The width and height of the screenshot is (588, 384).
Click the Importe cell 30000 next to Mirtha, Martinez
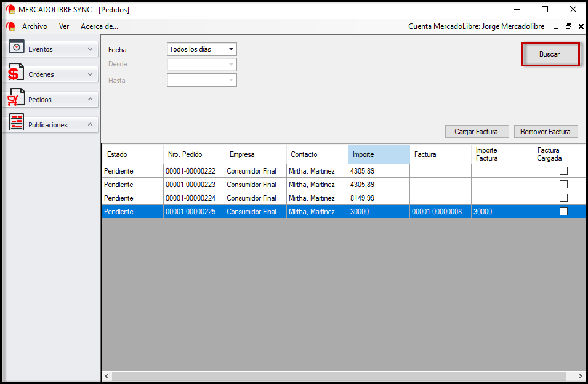tap(379, 211)
